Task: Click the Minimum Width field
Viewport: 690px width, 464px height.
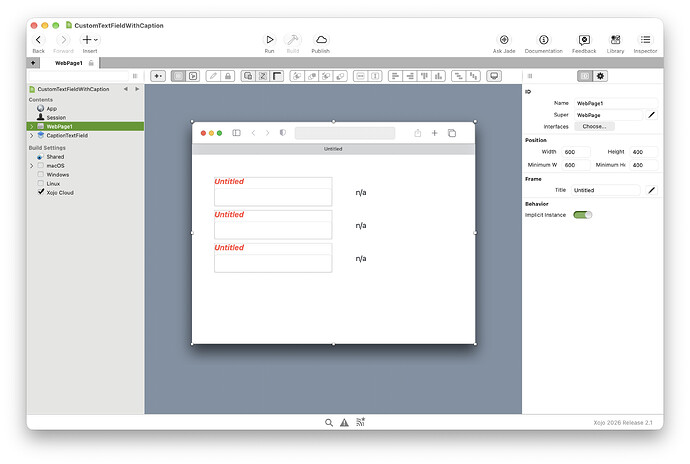Action: 576,165
